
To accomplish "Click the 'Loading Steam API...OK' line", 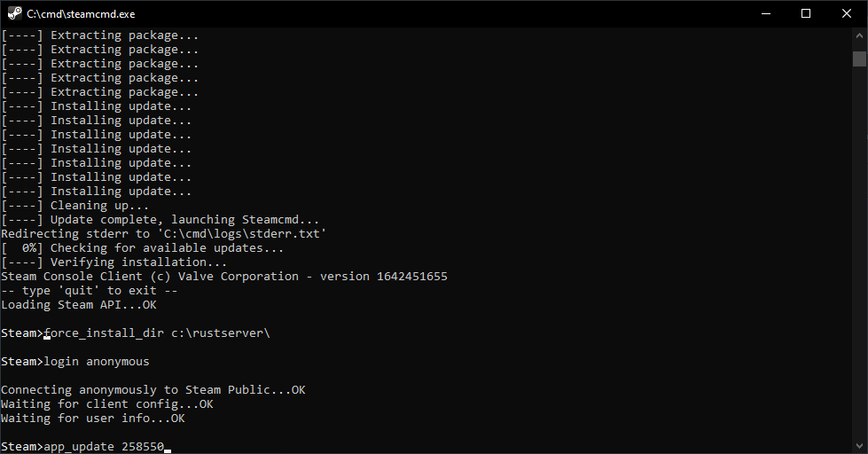I will point(79,305).
